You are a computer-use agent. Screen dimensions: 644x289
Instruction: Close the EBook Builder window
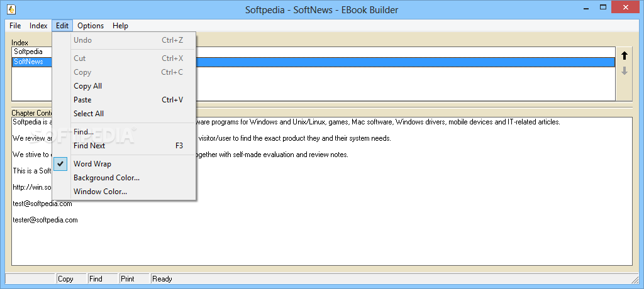point(626,7)
